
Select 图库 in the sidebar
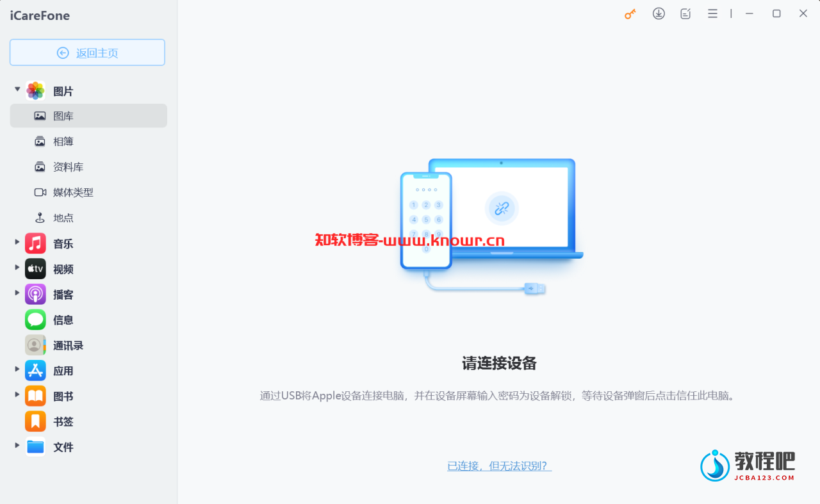coord(88,116)
